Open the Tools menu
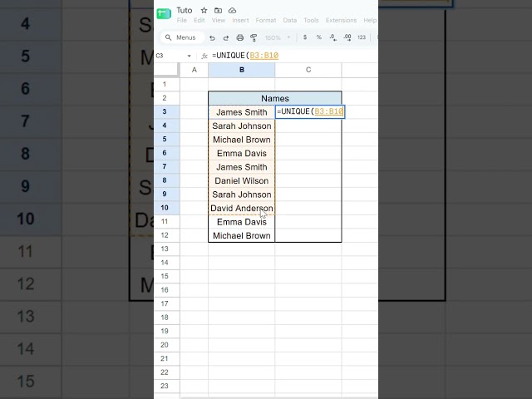The height and width of the screenshot is (399, 532). pos(311,20)
